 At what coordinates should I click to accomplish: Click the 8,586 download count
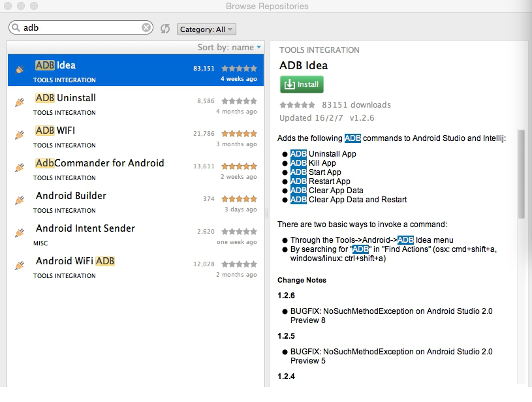(x=206, y=100)
